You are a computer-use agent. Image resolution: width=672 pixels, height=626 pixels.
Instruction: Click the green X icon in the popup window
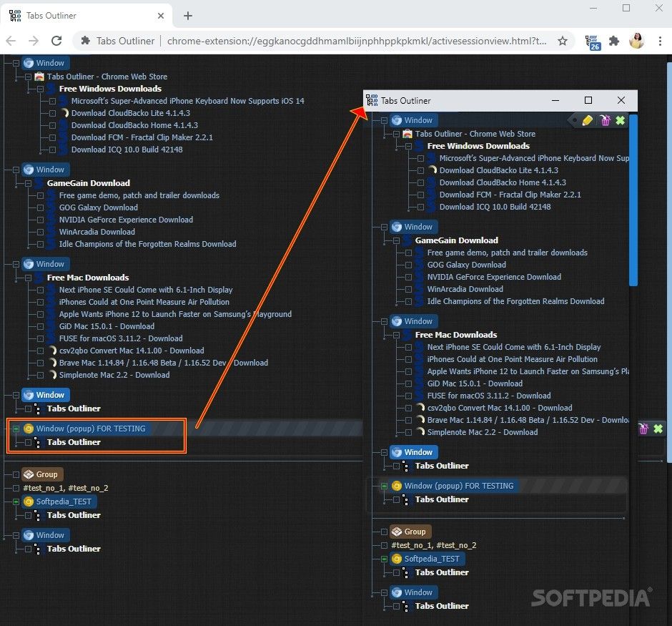coord(620,120)
